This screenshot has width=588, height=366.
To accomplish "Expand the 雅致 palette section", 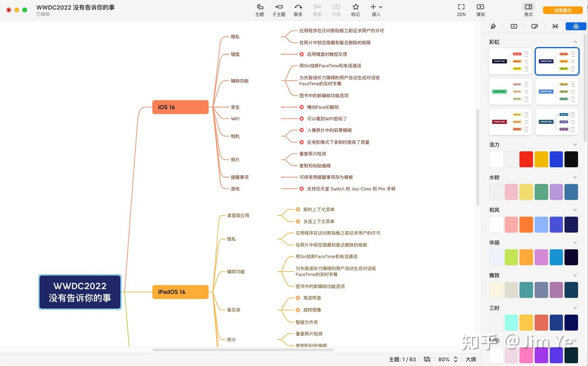I will pos(575,275).
